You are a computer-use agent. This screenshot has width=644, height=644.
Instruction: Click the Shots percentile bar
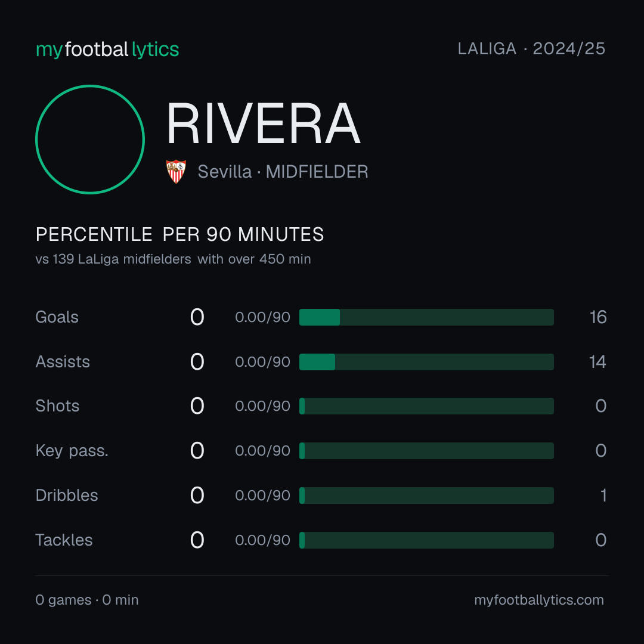(x=426, y=406)
